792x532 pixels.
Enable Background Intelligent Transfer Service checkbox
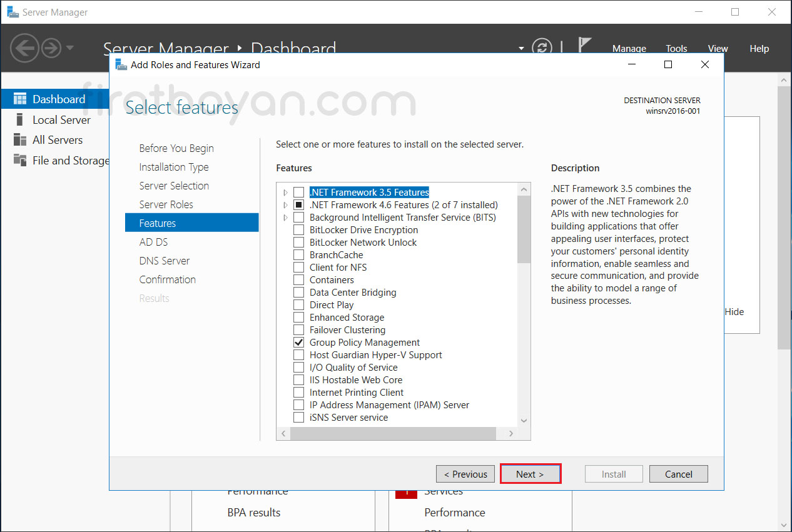(299, 218)
